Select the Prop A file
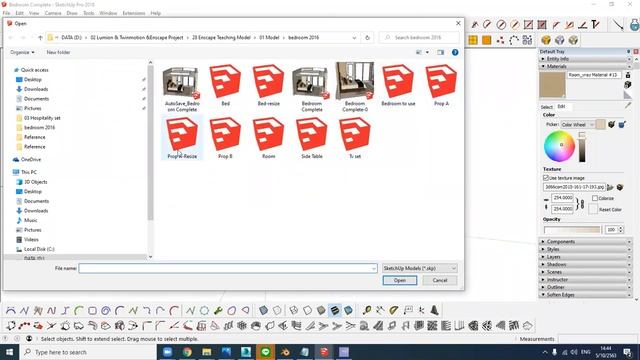The image size is (640, 360). (x=441, y=85)
